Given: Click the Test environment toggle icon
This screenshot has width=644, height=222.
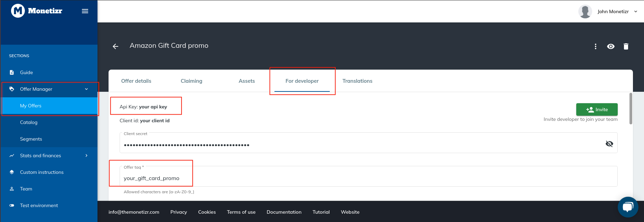Looking at the screenshot, I should point(12,205).
